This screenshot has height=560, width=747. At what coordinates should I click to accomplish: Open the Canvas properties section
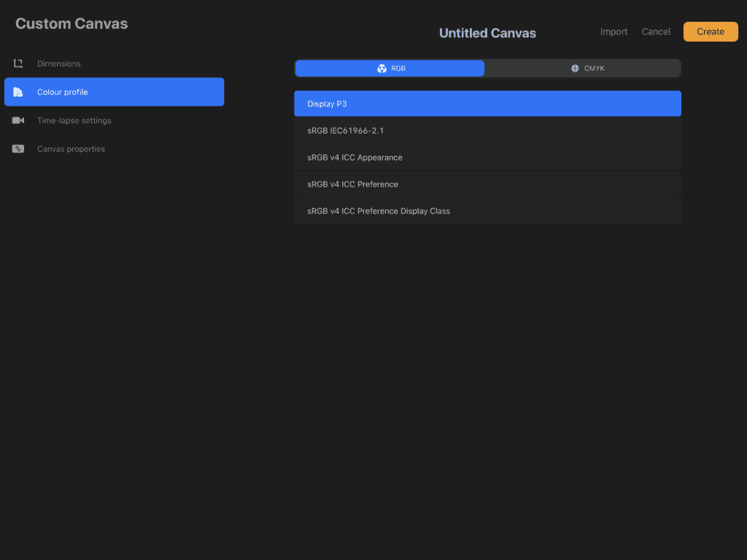pos(71,149)
